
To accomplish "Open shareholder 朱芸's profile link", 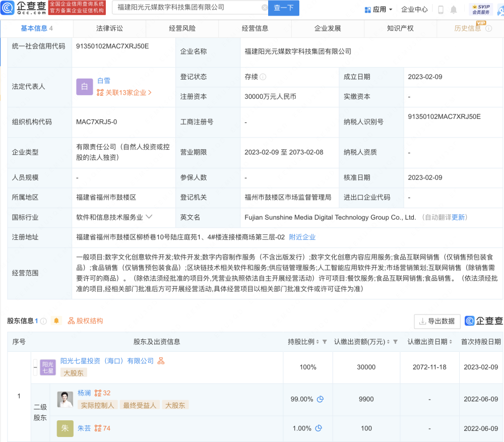I will click(x=84, y=428).
